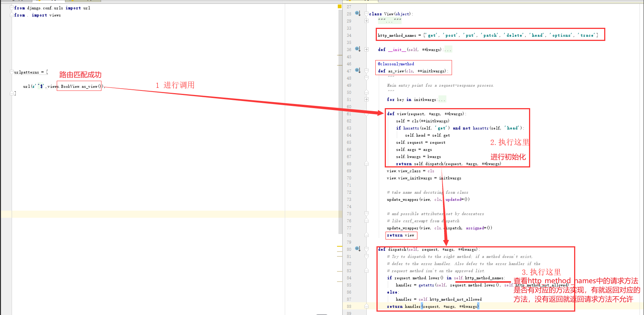
Task: Click the overridden-class gutter icon beside class View
Action: 358,14
